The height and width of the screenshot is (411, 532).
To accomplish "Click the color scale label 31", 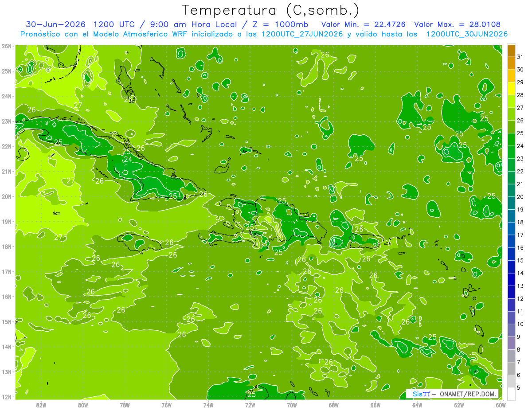I will tap(520, 57).
